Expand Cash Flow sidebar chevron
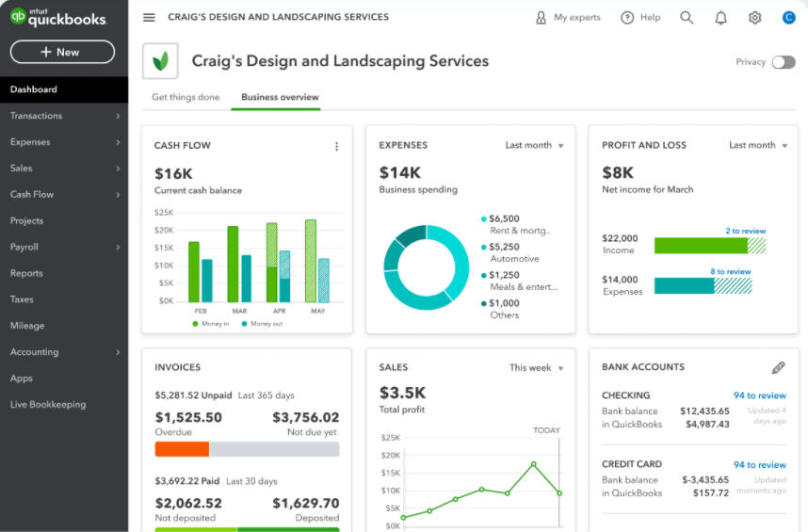Screen dimensions: 808x532 (x=118, y=195)
